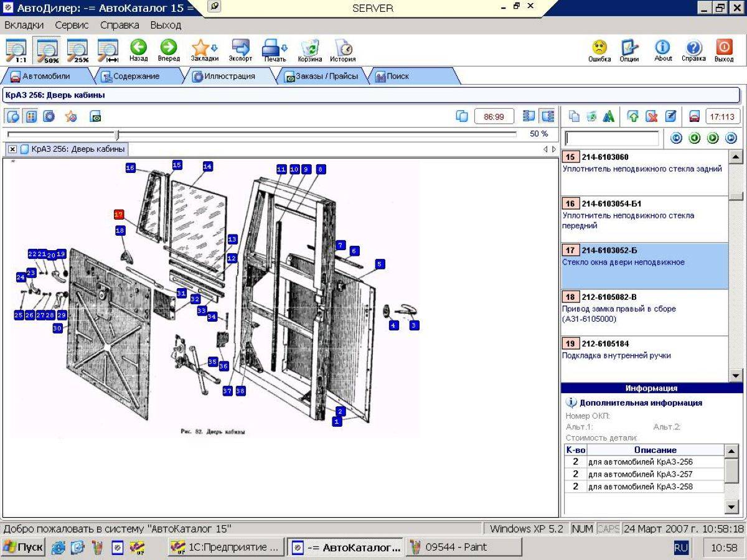Jump to last part record
The height and width of the screenshot is (560, 747).
731,138
